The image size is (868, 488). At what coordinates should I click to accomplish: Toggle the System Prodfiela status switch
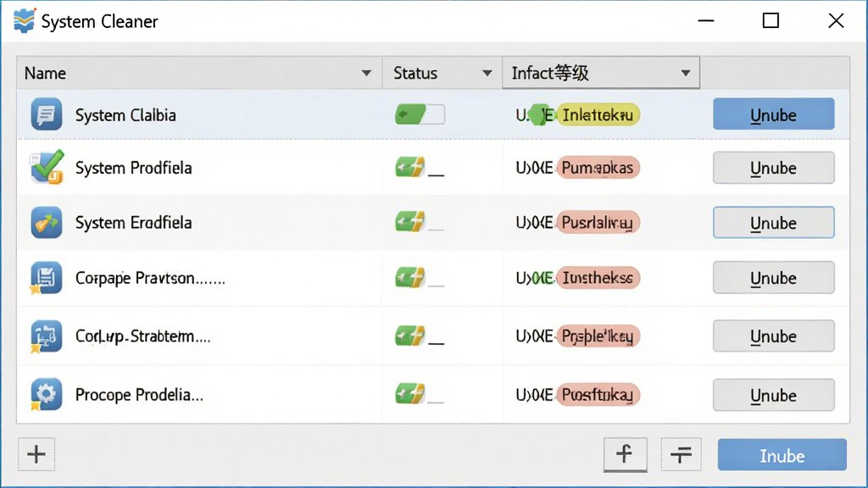point(420,168)
